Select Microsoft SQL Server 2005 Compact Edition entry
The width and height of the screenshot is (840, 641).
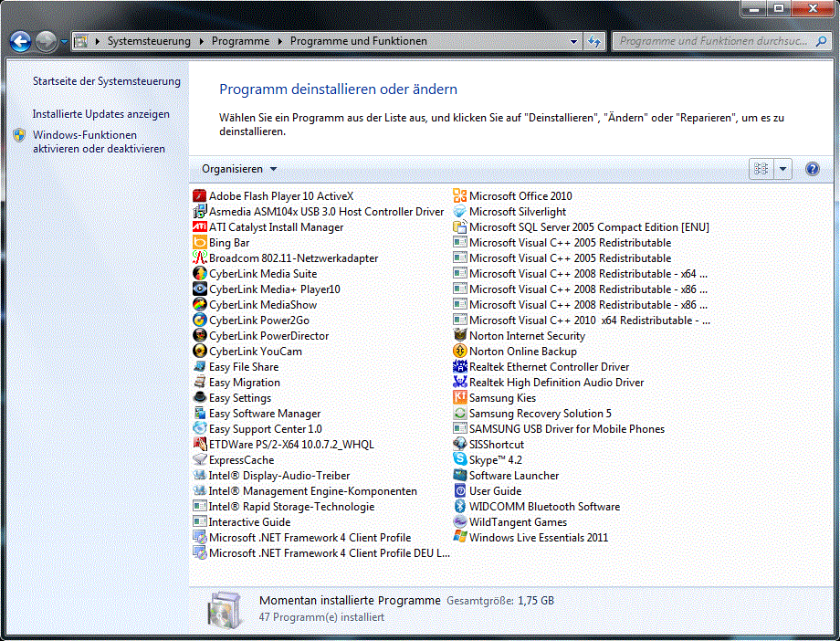pyautogui.click(x=582, y=227)
